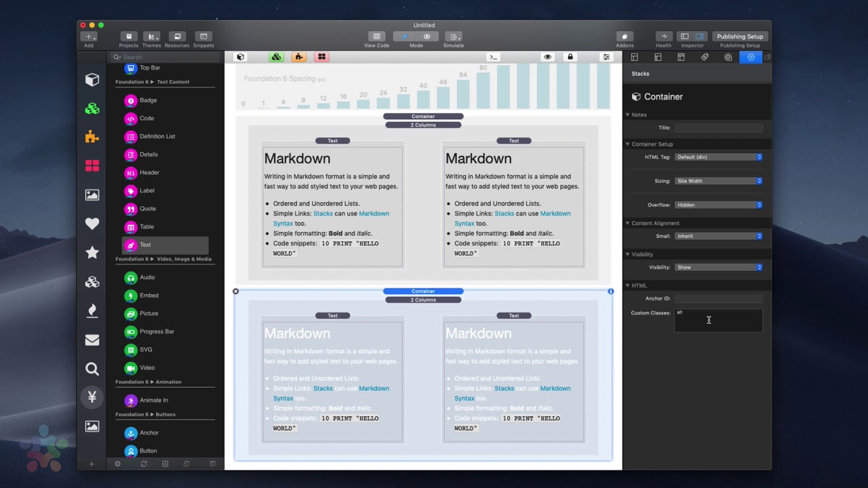
Task: Select the Progress Bar stack icon
Action: pyautogui.click(x=131, y=331)
